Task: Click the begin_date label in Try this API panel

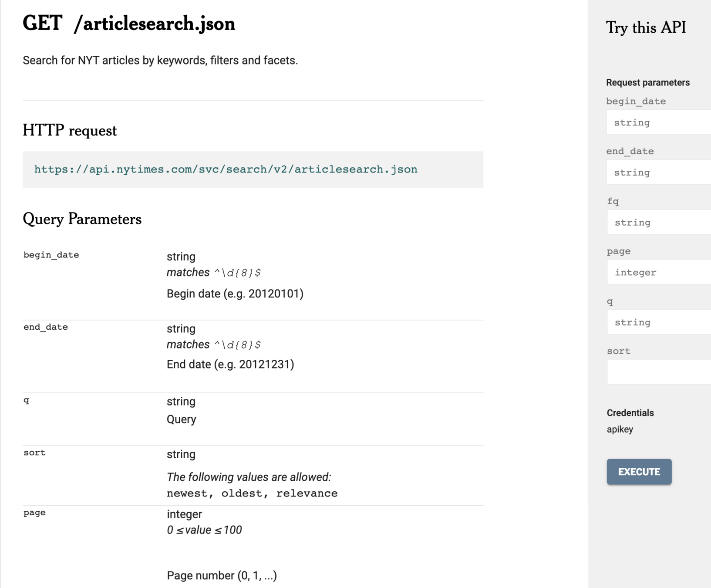Action: click(636, 101)
